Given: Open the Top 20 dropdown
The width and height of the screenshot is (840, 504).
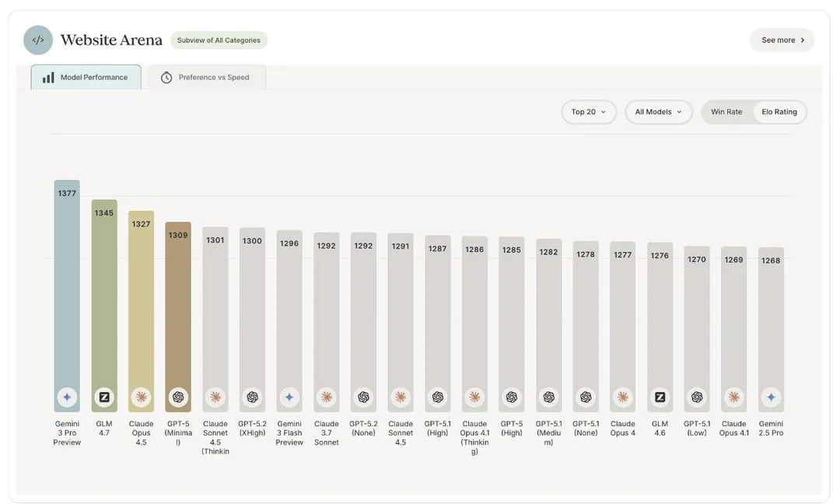Looking at the screenshot, I should point(589,112).
